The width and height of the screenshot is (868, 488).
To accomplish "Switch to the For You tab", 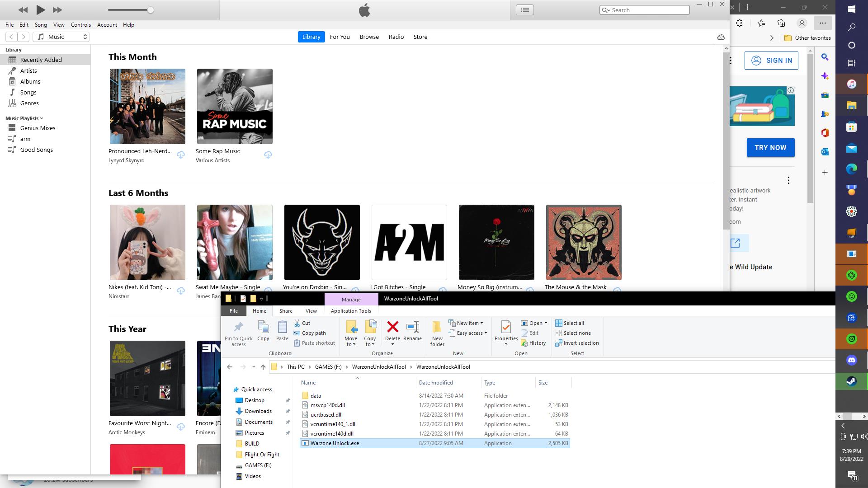I will 340,37.
